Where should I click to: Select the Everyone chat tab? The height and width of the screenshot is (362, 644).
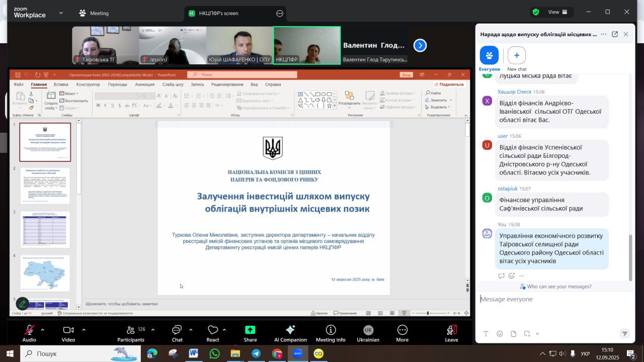point(489,56)
